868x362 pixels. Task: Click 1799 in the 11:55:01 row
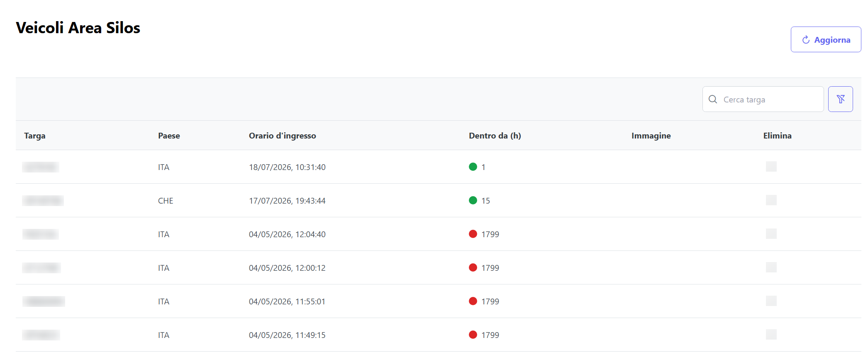[490, 301]
